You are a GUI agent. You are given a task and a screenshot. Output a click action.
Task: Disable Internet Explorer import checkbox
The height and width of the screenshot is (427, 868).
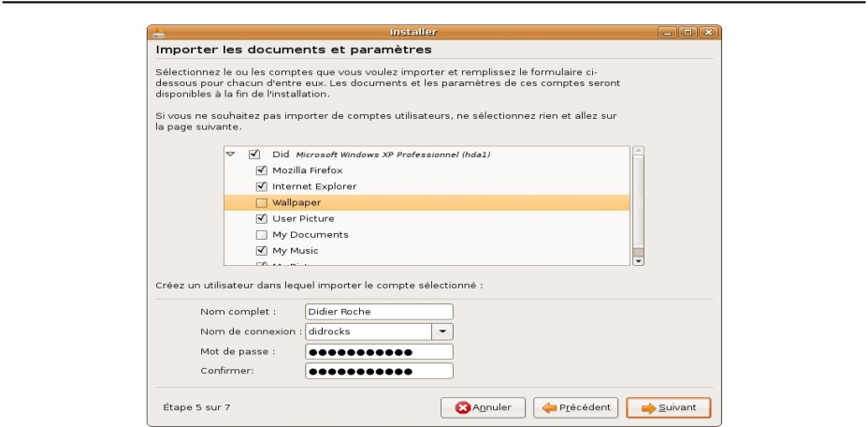262,186
